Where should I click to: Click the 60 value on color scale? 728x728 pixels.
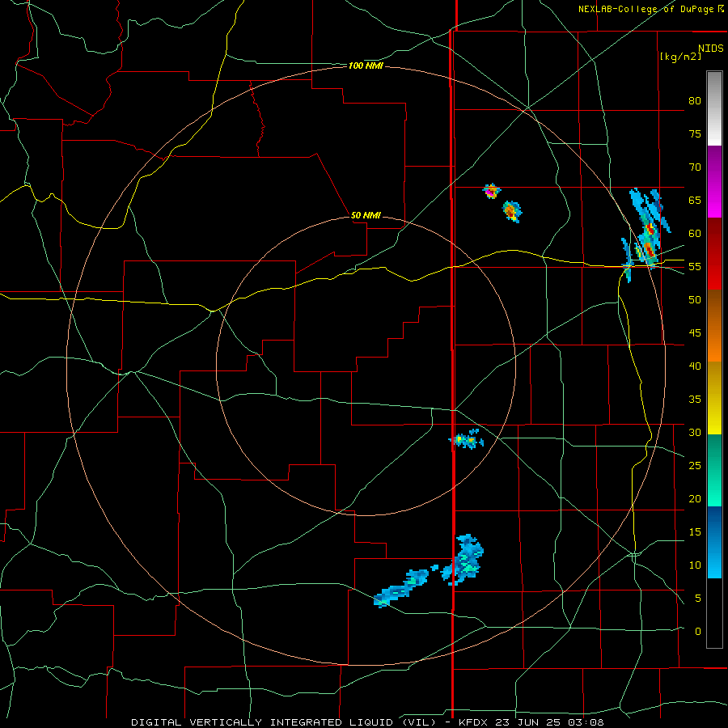tap(695, 234)
